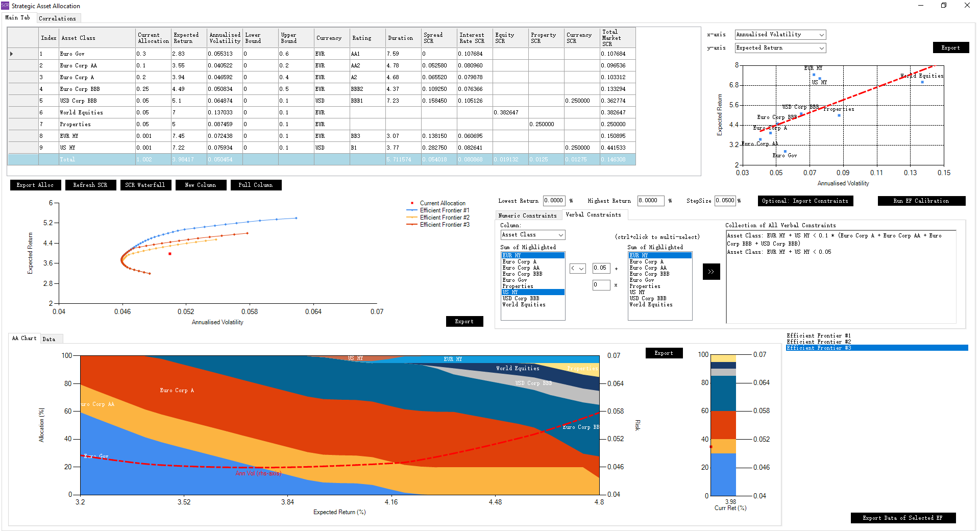Select Efficient Frontier #1 in the list
This screenshot has height=531, width=980.
[818, 335]
